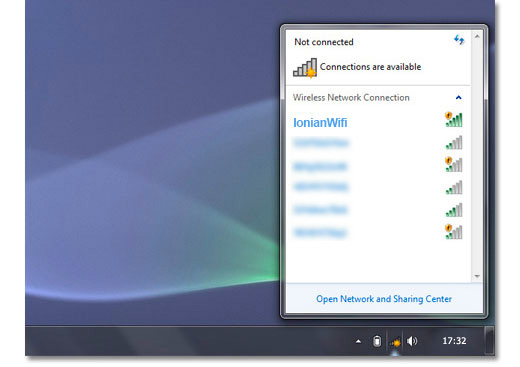Click the refresh network list icon

tap(459, 40)
